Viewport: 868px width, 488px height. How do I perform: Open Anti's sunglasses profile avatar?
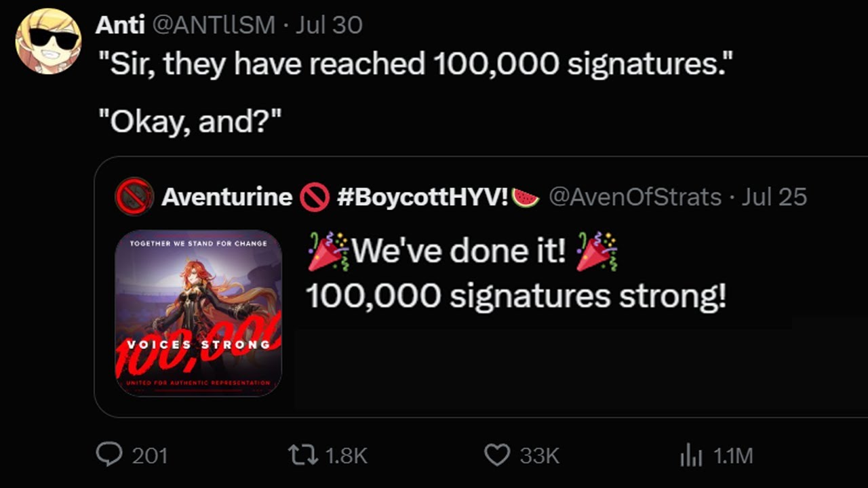coord(48,41)
